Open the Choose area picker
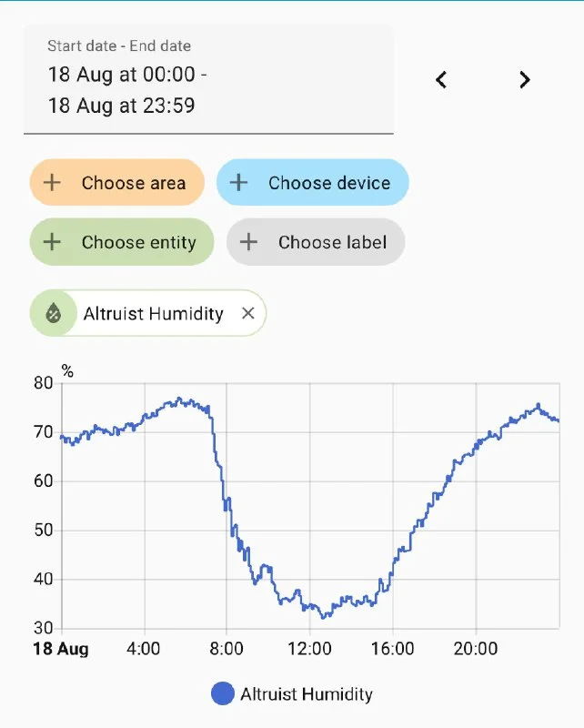 (133, 183)
